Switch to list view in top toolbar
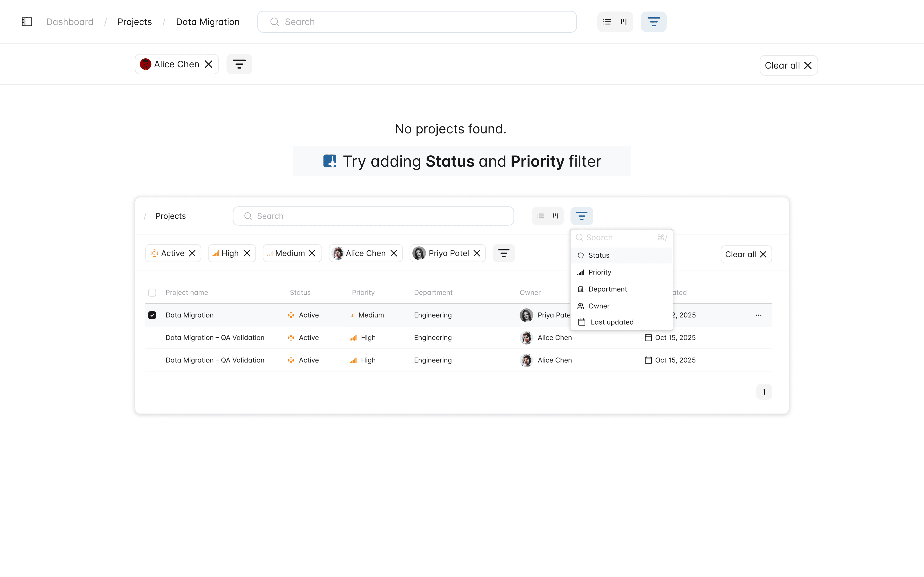924x577 pixels. (607, 22)
